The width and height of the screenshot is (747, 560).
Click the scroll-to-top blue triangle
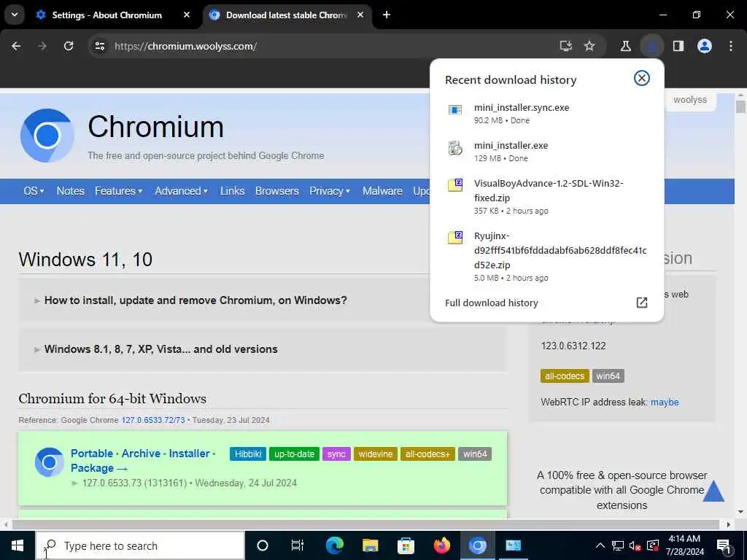(713, 491)
